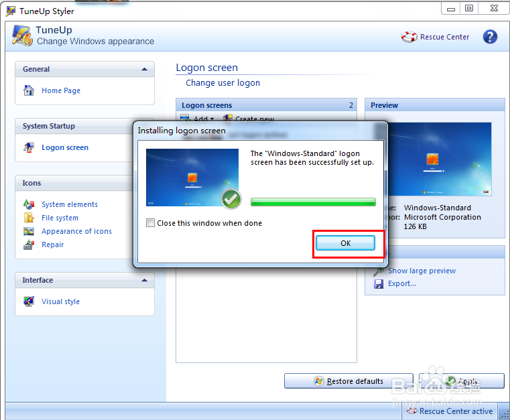Open the Rescue Center link

pos(444,37)
